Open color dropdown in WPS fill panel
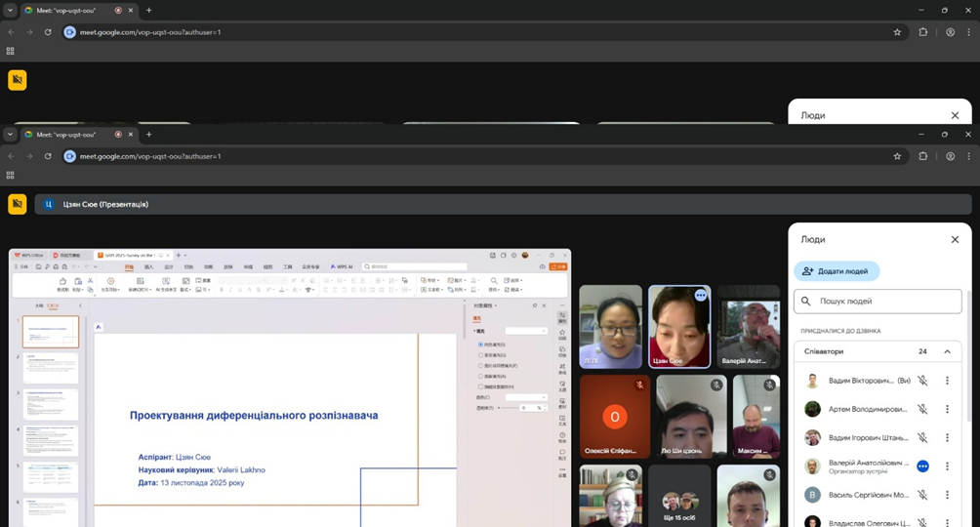Screen dimensions: 980x527 (525, 397)
